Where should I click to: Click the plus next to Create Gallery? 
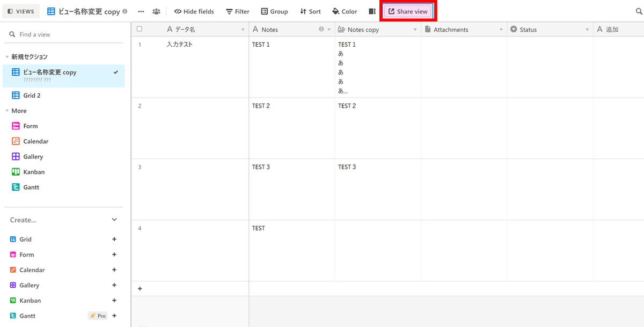coord(114,285)
